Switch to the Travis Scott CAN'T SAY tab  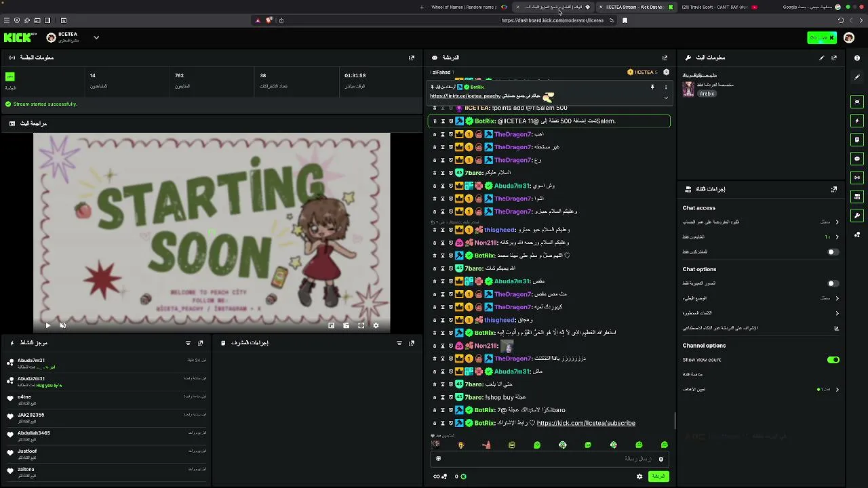719,7
